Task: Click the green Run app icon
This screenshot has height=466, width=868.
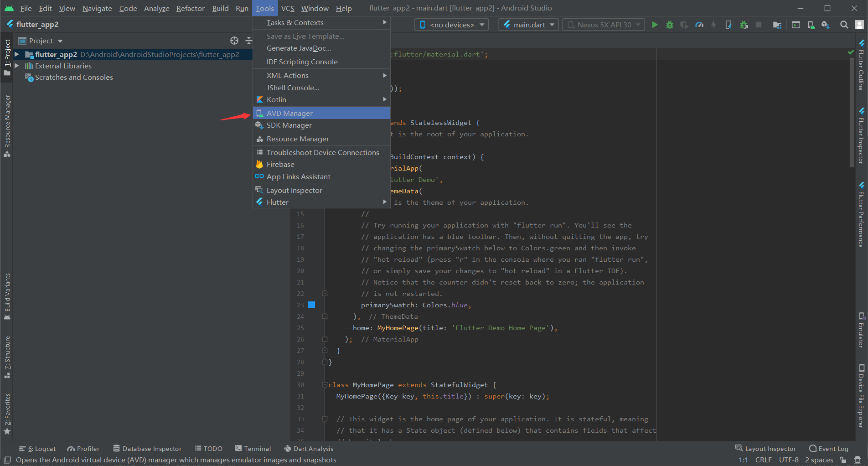Action: click(655, 25)
